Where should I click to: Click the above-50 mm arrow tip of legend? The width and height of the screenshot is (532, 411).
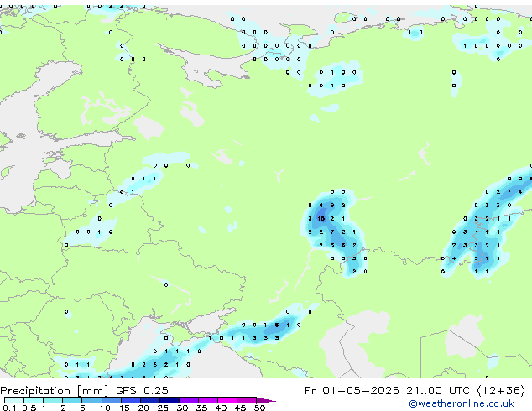click(266, 400)
